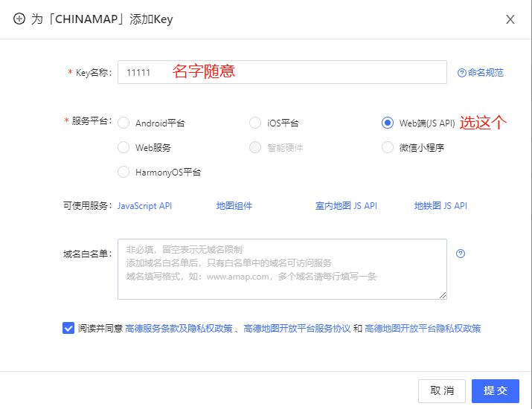This screenshot has height=409, width=532.
Task: Open the 室内地图 JS API link
Action: tap(346, 206)
